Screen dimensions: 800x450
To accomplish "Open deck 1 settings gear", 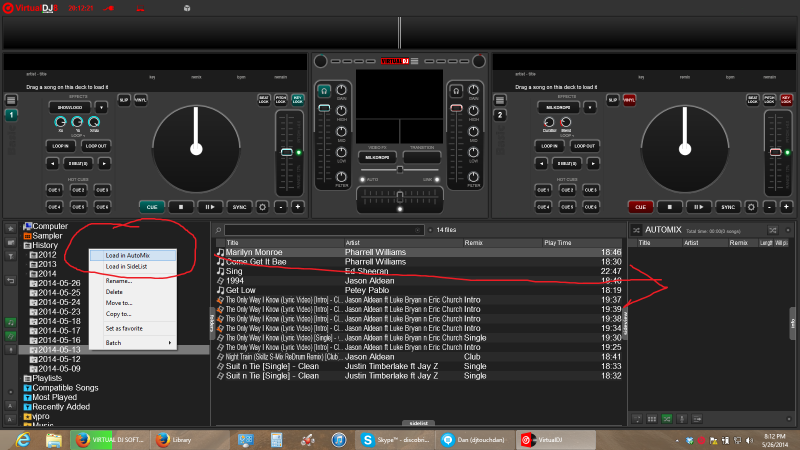I will click(263, 207).
